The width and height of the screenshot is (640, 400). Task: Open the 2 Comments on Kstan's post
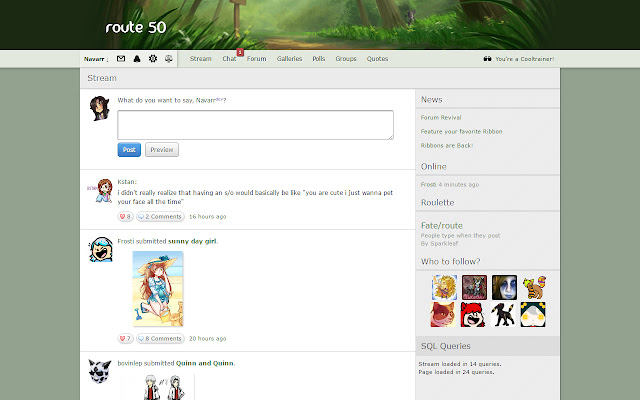(x=160, y=217)
